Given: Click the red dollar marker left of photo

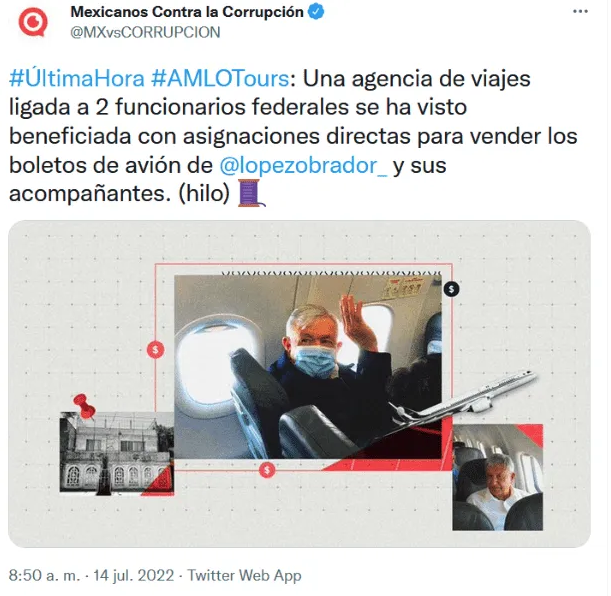Looking at the screenshot, I should [x=155, y=349].
